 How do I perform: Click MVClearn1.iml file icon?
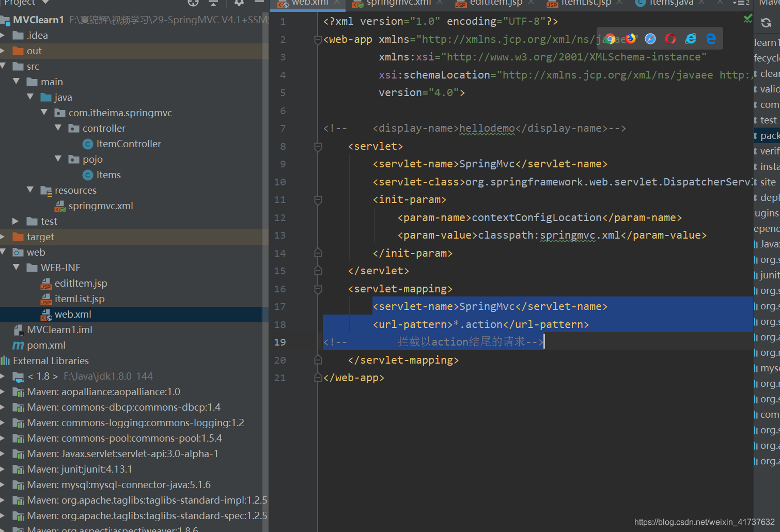(18, 330)
